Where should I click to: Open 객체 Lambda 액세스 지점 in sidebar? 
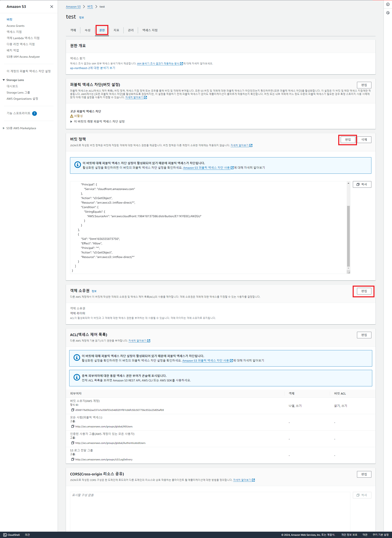point(23,38)
